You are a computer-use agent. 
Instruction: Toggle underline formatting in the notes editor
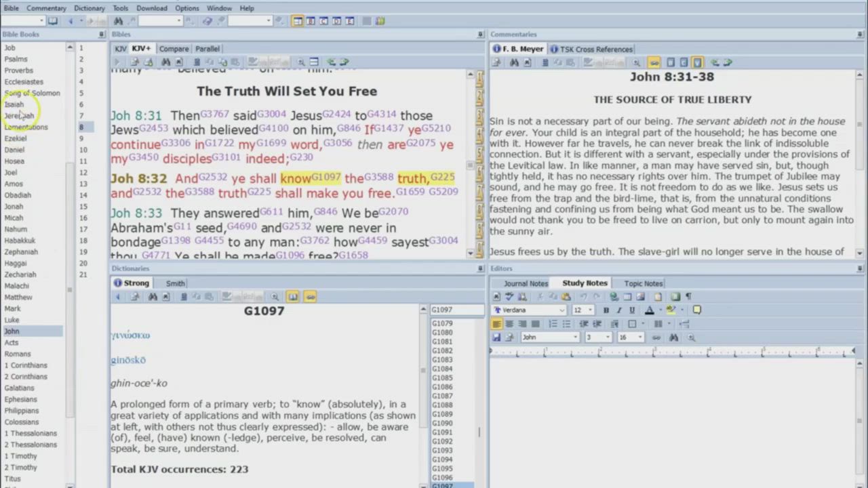632,310
